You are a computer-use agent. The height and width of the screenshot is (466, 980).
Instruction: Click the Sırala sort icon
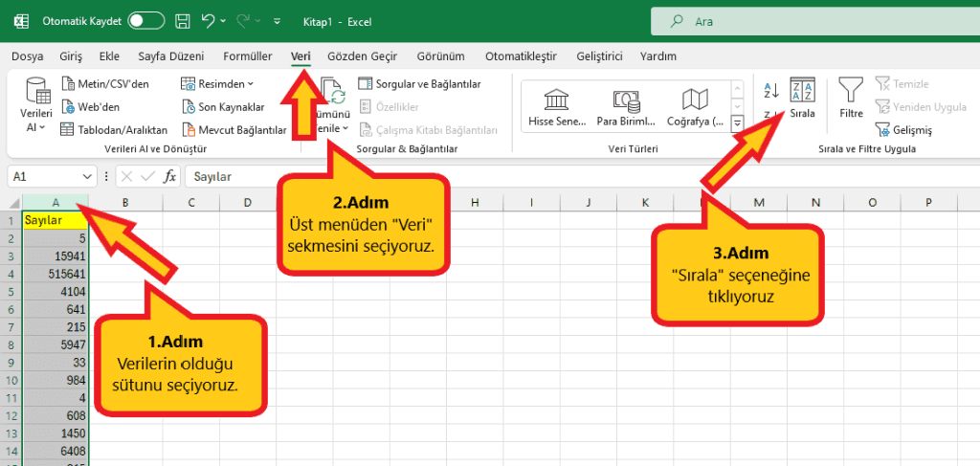[802, 100]
